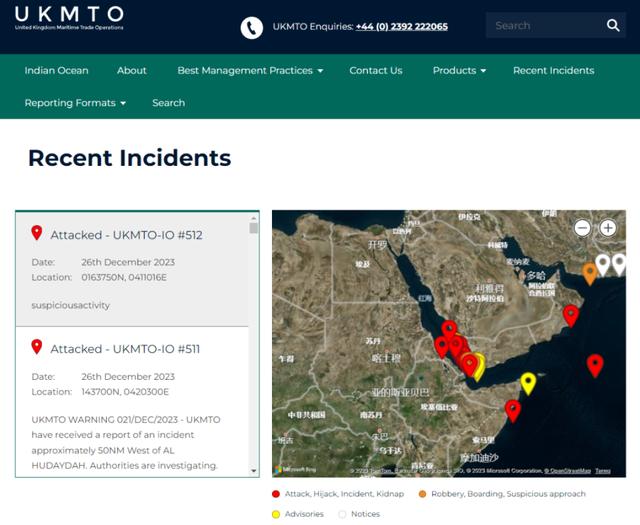
Task: Click in the header Search field
Action: click(545, 25)
